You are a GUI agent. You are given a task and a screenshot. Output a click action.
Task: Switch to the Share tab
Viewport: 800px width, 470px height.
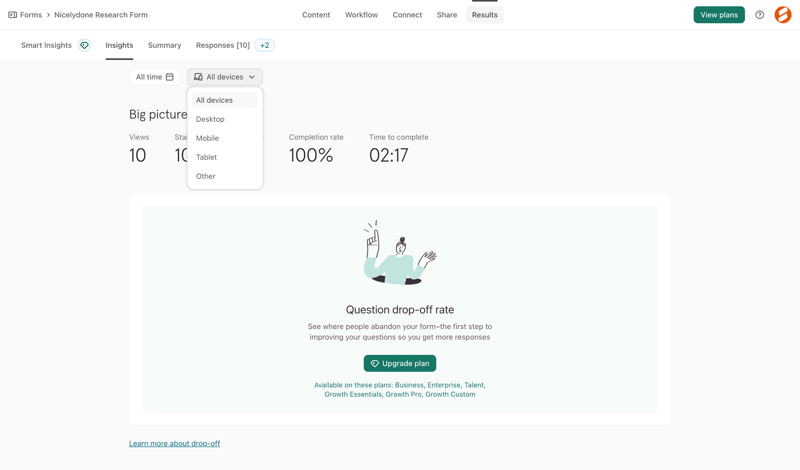click(x=446, y=15)
